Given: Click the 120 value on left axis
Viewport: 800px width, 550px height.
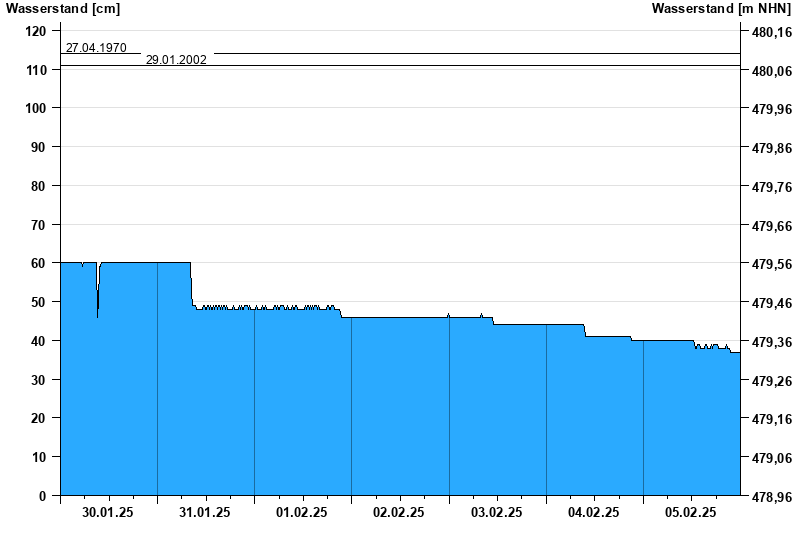Looking at the screenshot, I should [35, 31].
